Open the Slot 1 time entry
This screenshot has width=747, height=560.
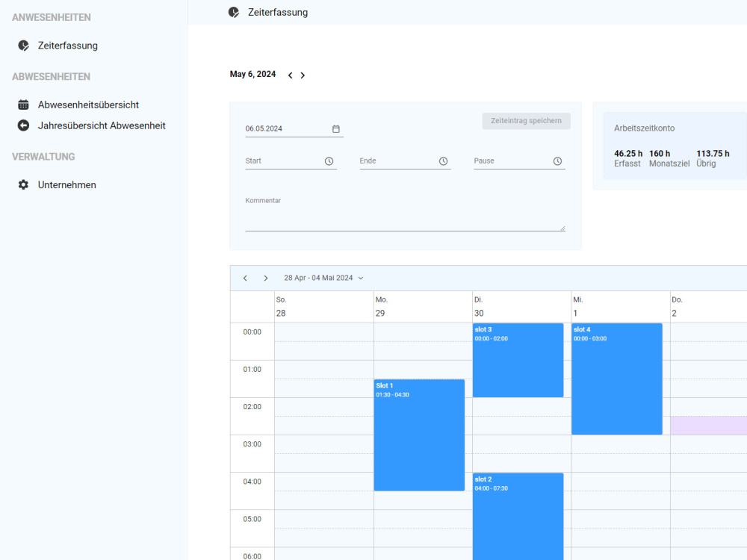pos(419,435)
